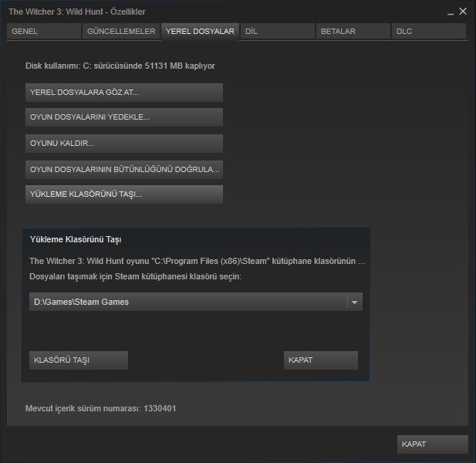
Task: Confirm move with KLASÖRÜ TAŞI button
Action: [79, 360]
